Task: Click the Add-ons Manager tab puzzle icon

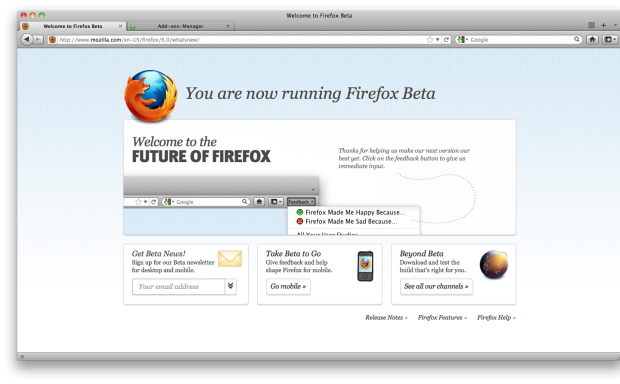Action: pos(133,26)
